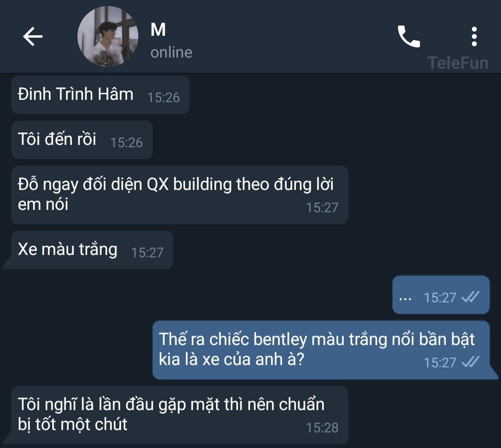Image resolution: width=501 pixels, height=448 pixels.
Task: Tap the timestamp on Đinh Trình Hâm
Action: tap(164, 97)
